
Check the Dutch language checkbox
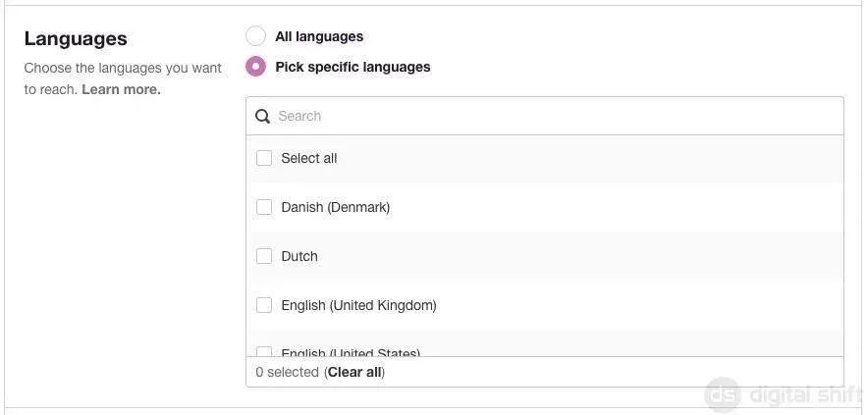264,256
